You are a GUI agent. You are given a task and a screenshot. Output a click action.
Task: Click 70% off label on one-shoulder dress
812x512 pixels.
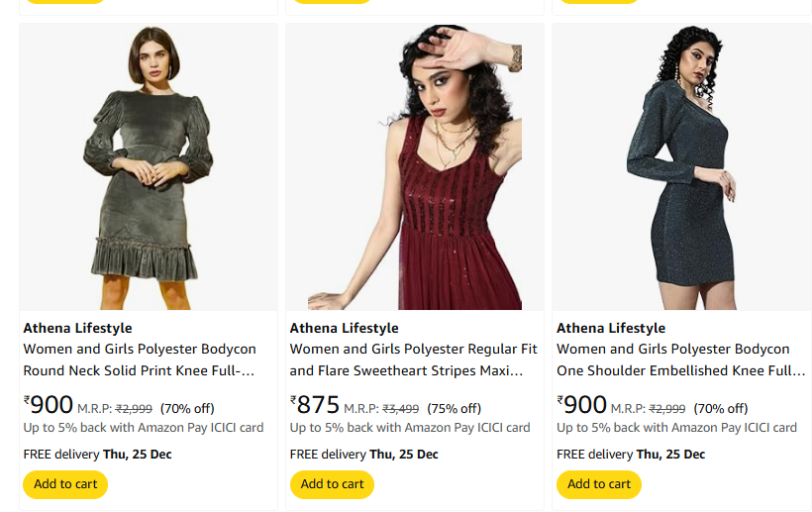(x=721, y=408)
